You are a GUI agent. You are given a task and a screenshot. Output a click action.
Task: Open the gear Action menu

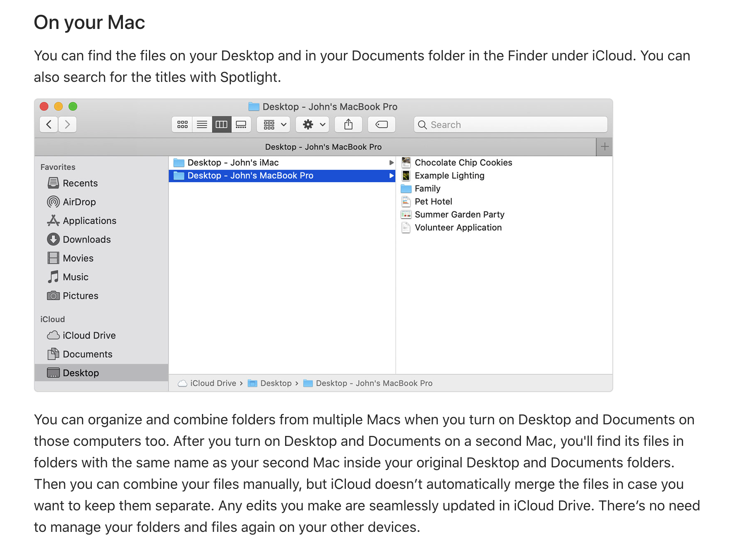click(x=312, y=124)
